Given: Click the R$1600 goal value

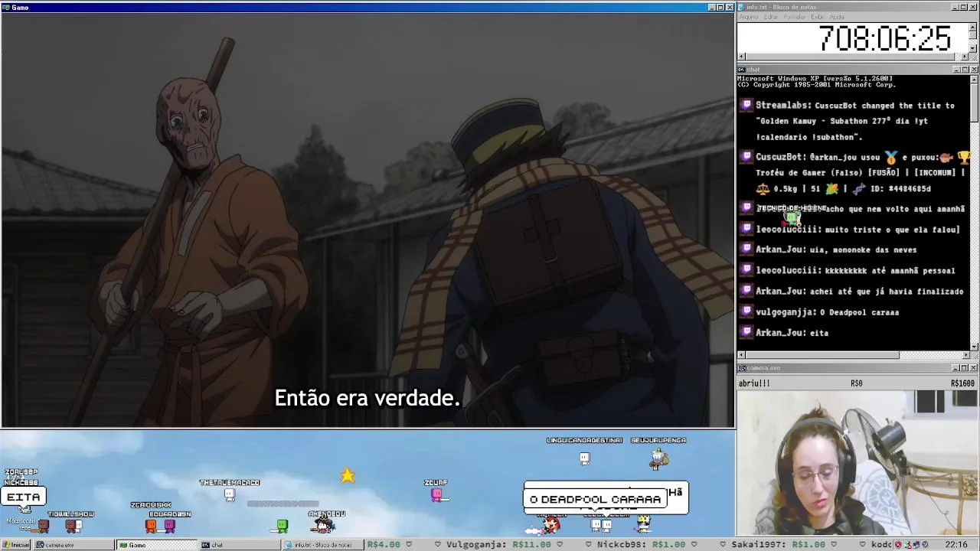Looking at the screenshot, I should pos(962,383).
